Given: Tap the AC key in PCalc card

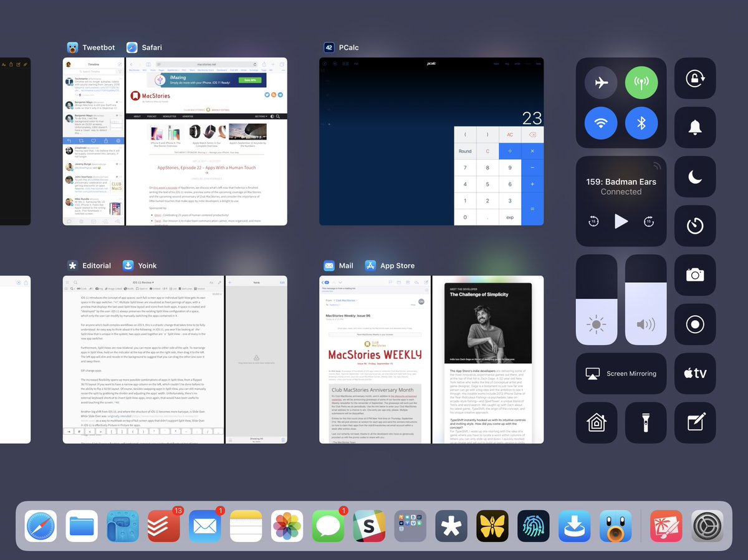Looking at the screenshot, I should [x=510, y=135].
